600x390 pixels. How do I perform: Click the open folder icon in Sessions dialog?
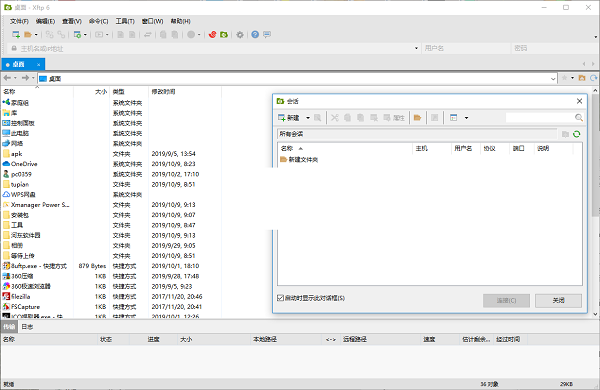click(x=417, y=117)
